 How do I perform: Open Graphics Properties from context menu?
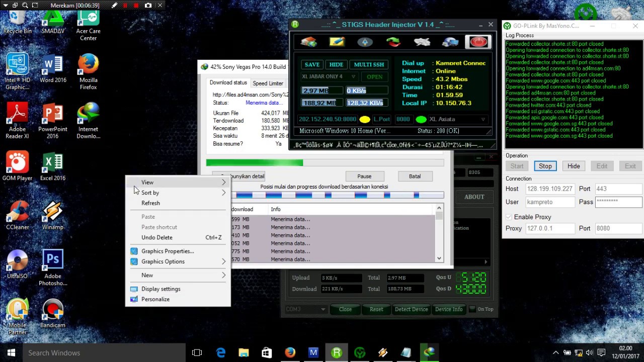click(178, 251)
